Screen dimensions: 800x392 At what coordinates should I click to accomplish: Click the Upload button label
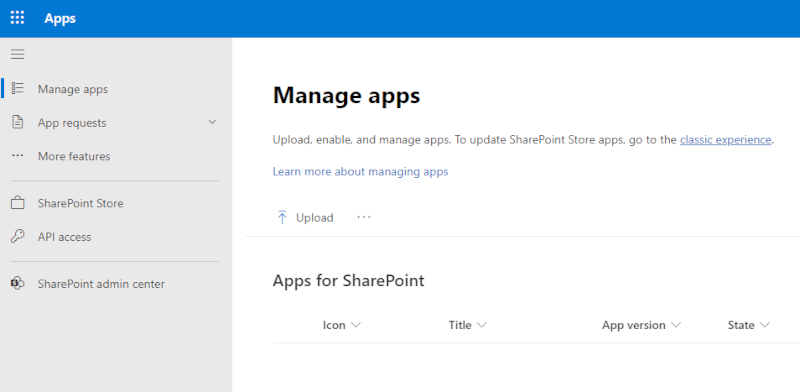coord(315,218)
